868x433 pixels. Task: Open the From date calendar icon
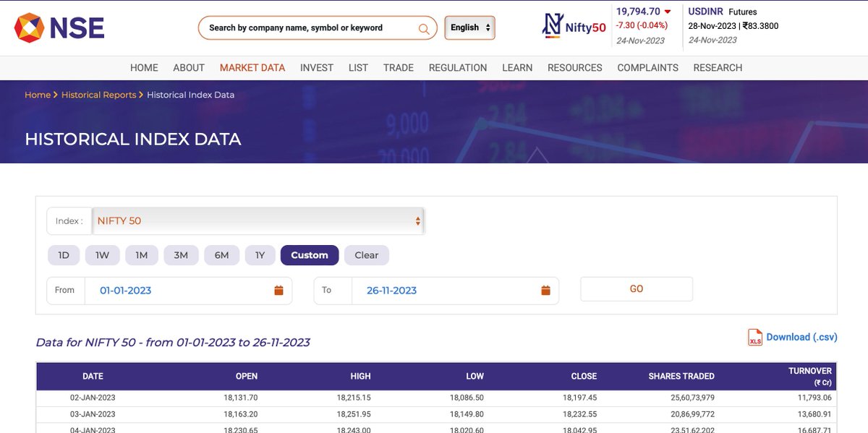278,291
